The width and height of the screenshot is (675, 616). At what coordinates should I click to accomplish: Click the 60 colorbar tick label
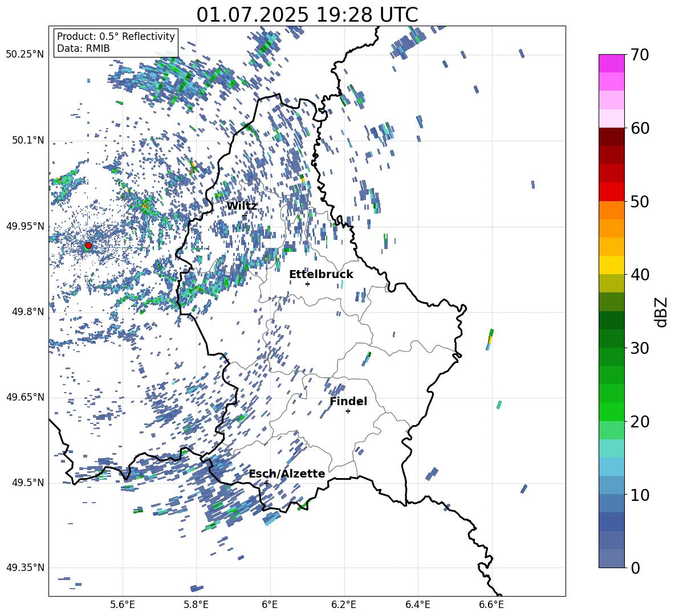[640, 128]
